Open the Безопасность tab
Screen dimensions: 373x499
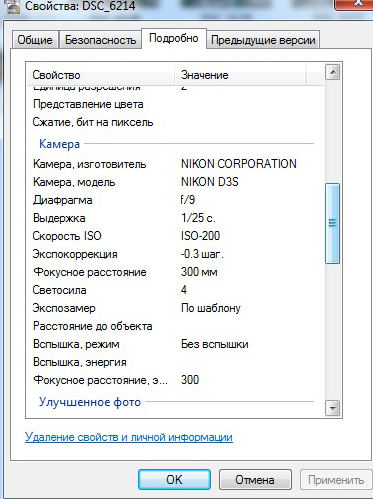click(x=100, y=40)
